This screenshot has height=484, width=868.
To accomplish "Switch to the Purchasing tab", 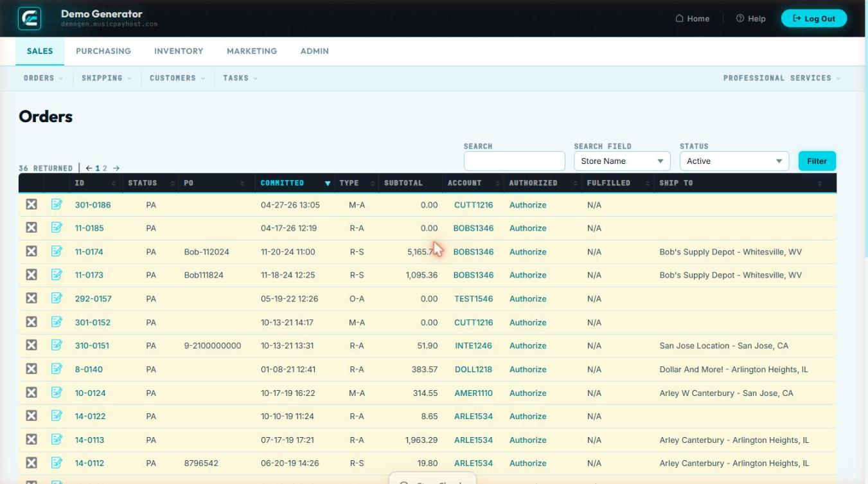I will click(103, 51).
